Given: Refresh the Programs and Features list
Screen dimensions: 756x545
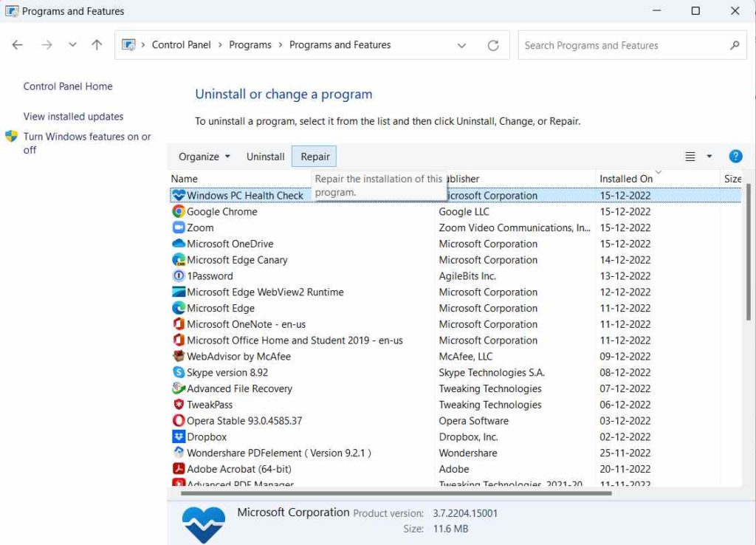Looking at the screenshot, I should [492, 45].
